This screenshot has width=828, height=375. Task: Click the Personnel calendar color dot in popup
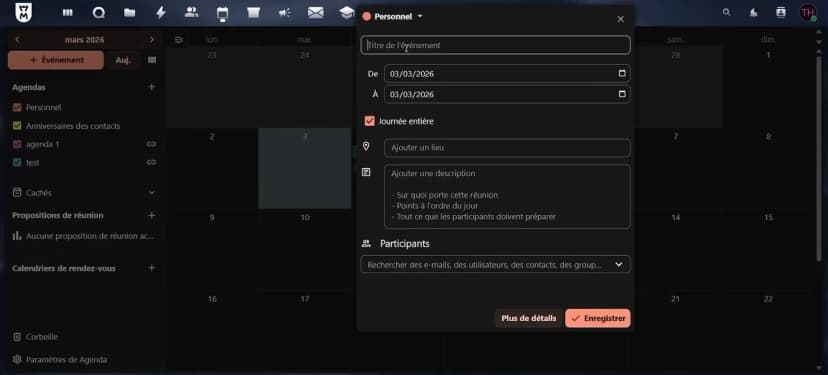tap(366, 16)
